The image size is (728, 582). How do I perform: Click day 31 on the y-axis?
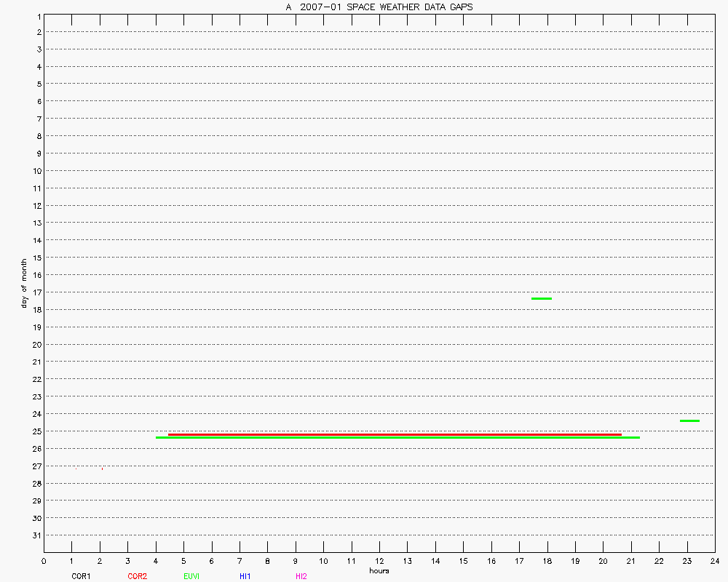36,535
